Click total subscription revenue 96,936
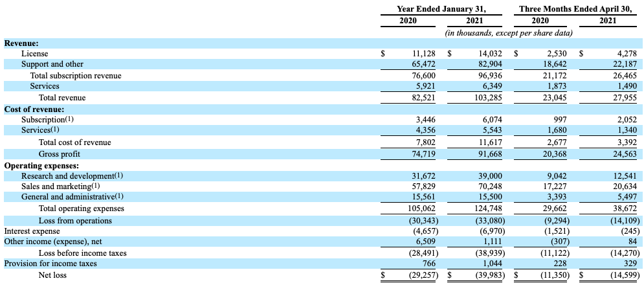The image size is (644, 283). pos(491,76)
